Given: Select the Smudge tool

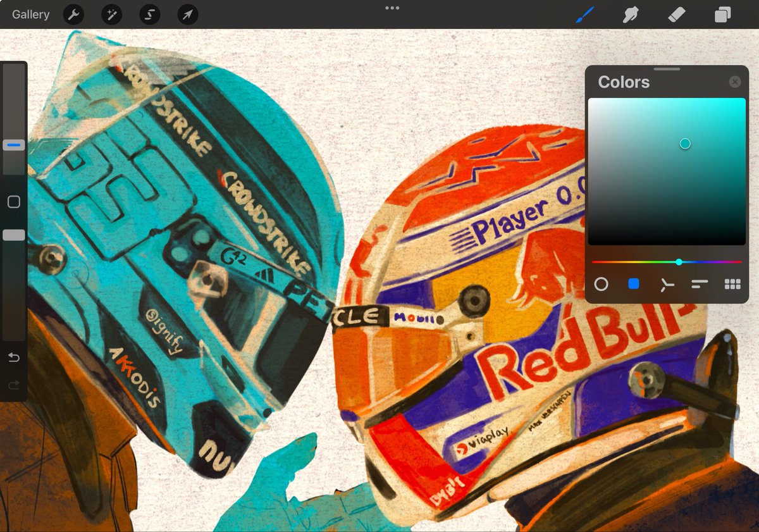Looking at the screenshot, I should coord(631,15).
